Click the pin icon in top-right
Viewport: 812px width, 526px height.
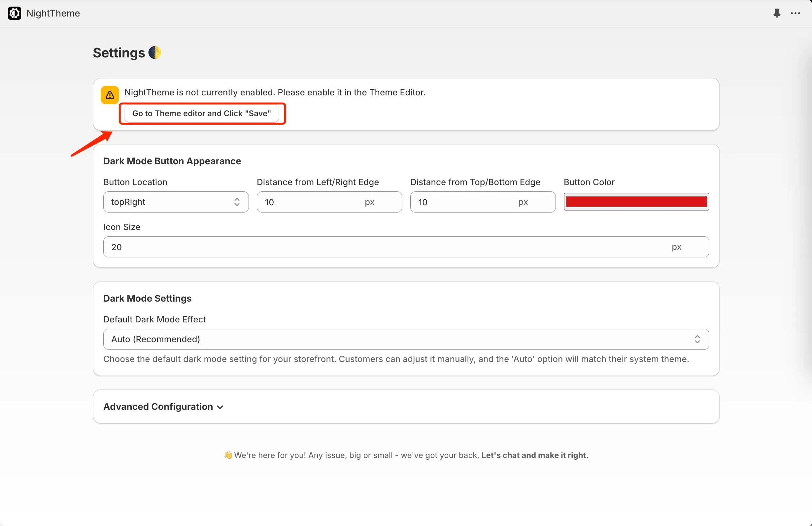pos(776,13)
